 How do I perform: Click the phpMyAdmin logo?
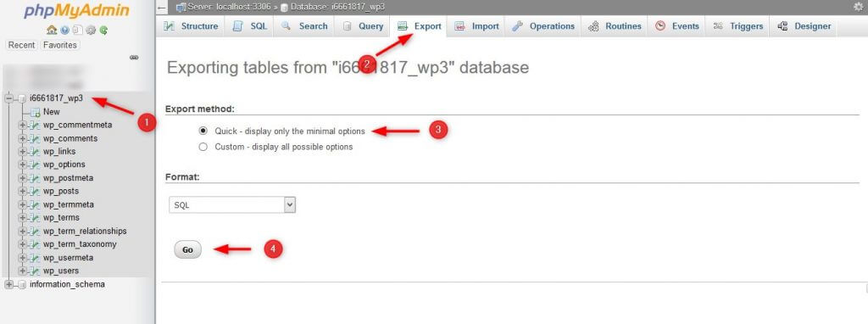[76, 11]
